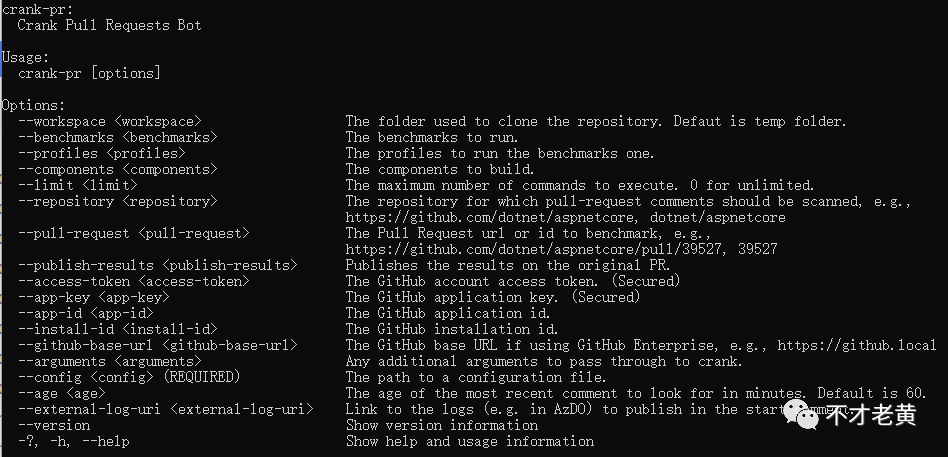Image resolution: width=948 pixels, height=457 pixels.
Task: Click the 'crank-pr [options]' usage line
Action: [89, 73]
